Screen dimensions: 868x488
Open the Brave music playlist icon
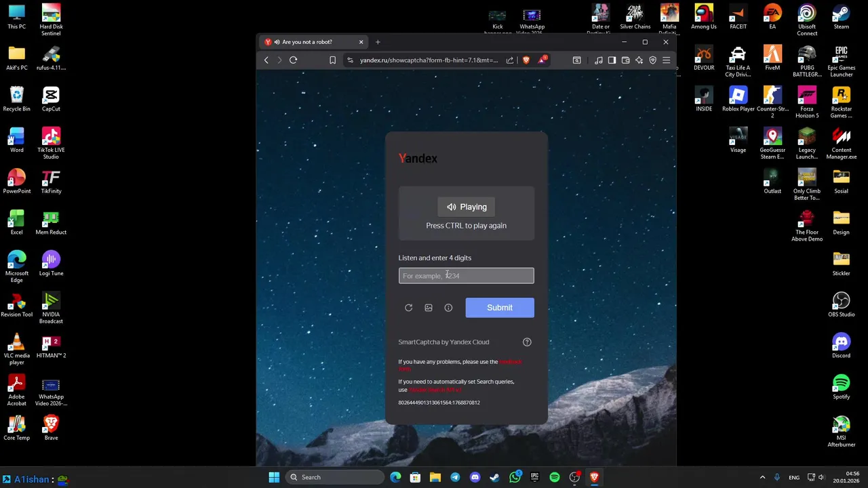pos(598,60)
